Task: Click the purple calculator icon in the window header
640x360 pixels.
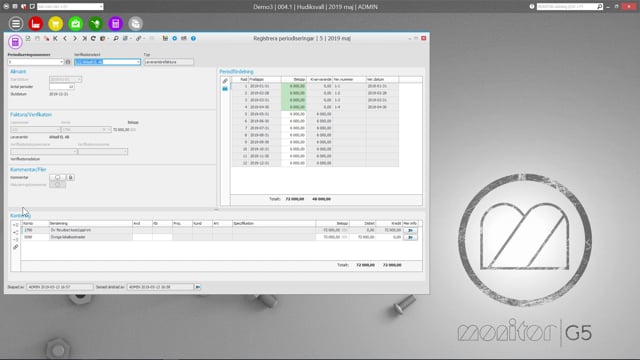Action: coord(15,42)
